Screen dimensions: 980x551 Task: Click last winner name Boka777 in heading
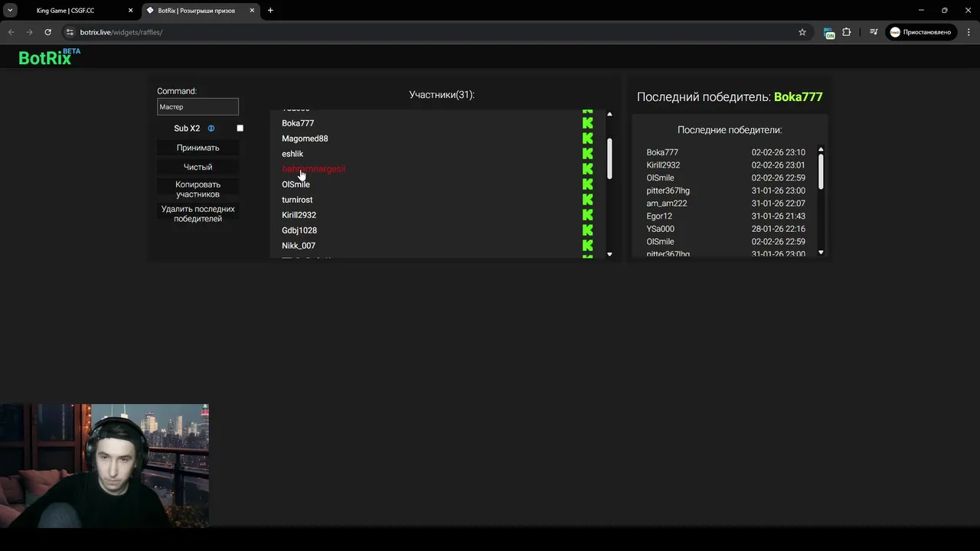pyautogui.click(x=798, y=97)
